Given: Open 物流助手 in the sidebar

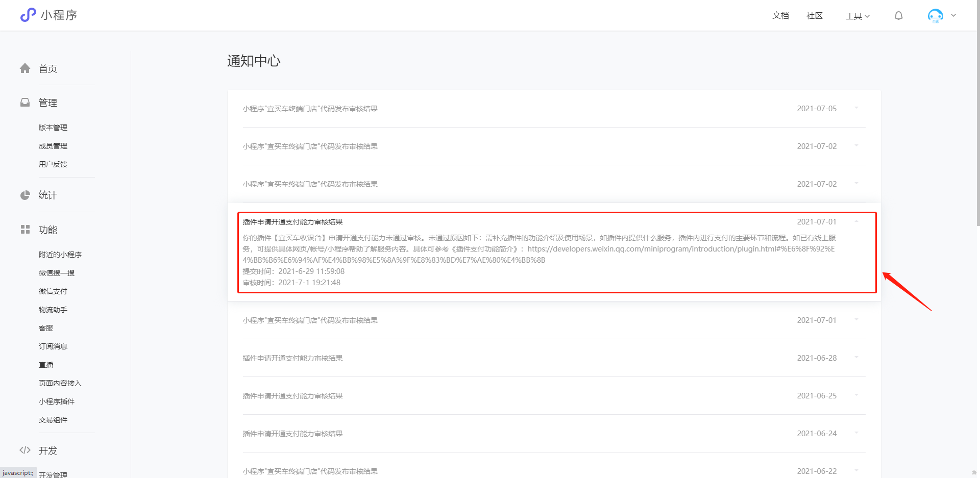Looking at the screenshot, I should click(53, 310).
